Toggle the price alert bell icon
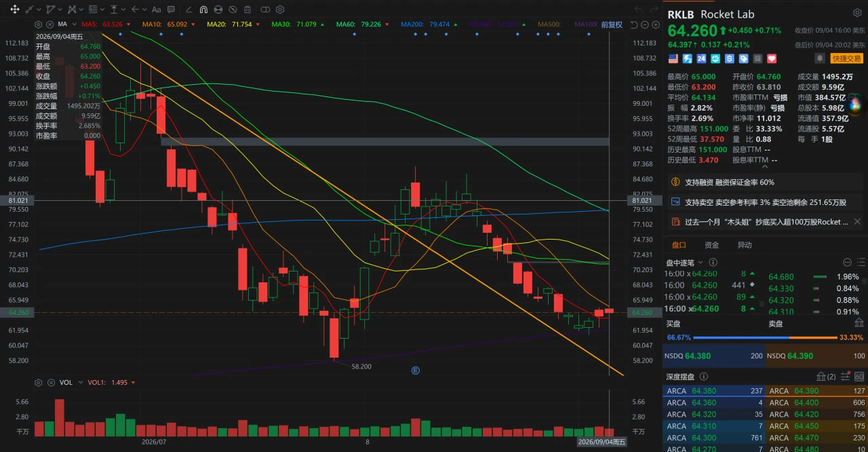The height and width of the screenshot is (452, 868). coord(820,58)
